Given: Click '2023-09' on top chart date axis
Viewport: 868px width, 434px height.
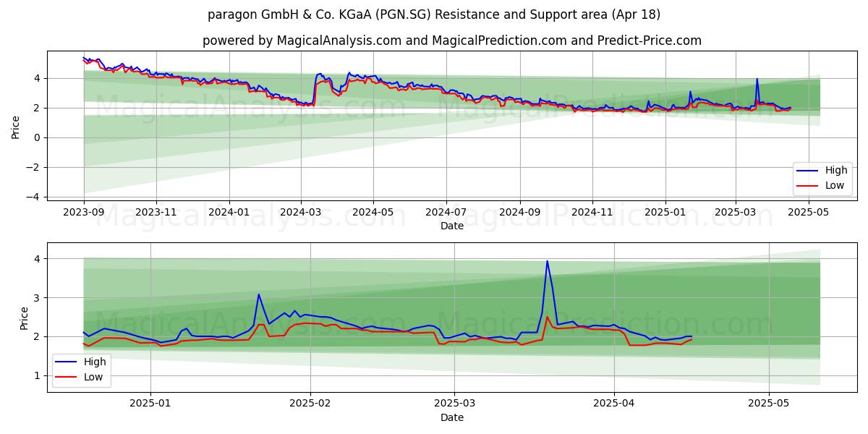Looking at the screenshot, I should point(84,213).
